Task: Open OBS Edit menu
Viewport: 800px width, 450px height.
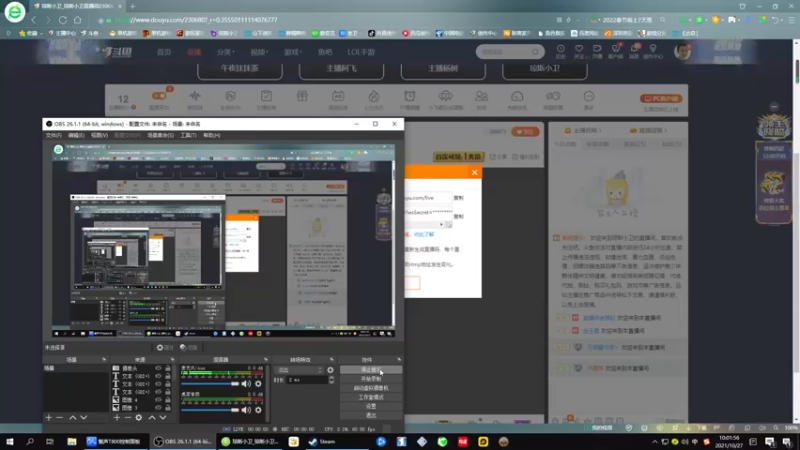Action: coord(76,135)
